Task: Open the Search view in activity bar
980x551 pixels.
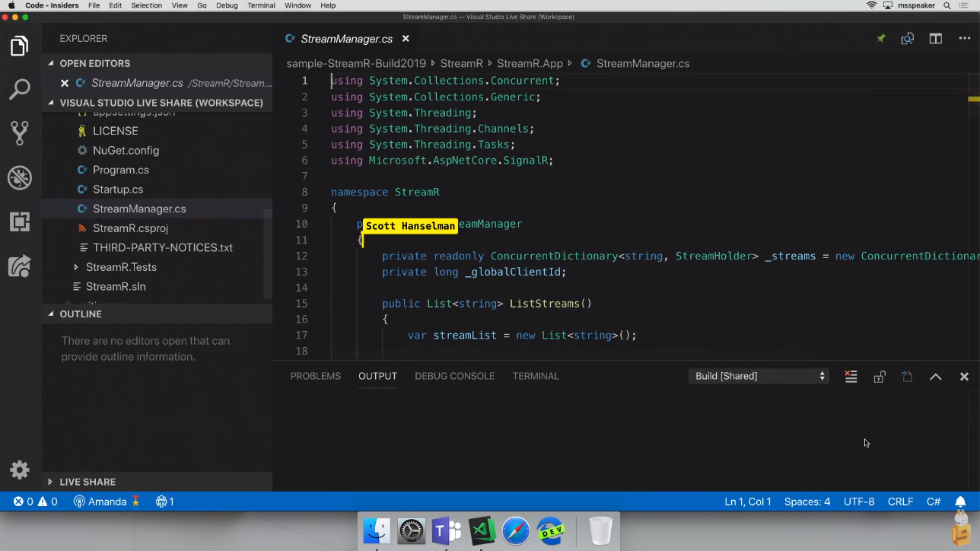Action: pyautogui.click(x=20, y=90)
